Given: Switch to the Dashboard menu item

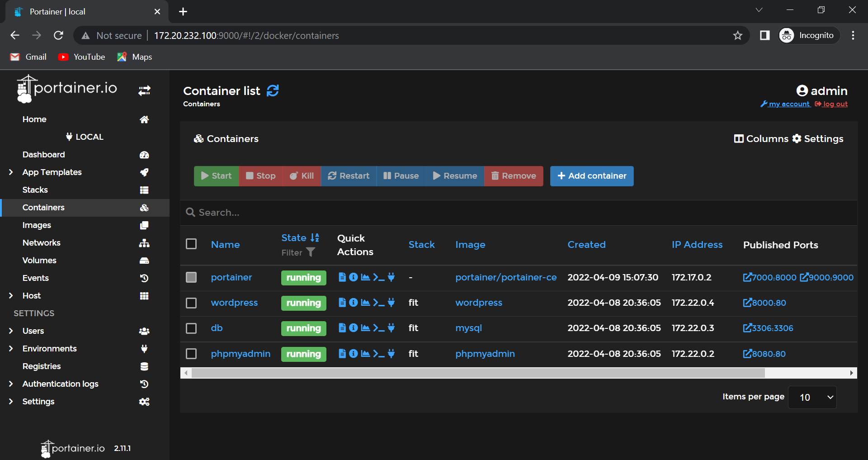Looking at the screenshot, I should coord(43,154).
